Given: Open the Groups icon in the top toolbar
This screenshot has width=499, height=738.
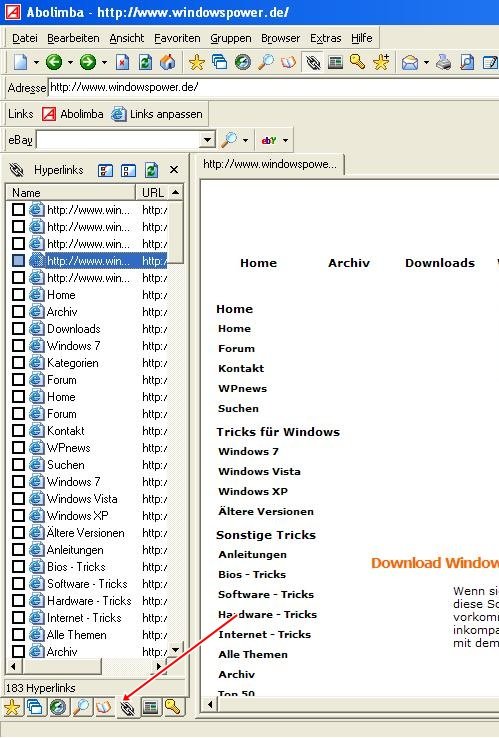Looking at the screenshot, I should coord(220,62).
